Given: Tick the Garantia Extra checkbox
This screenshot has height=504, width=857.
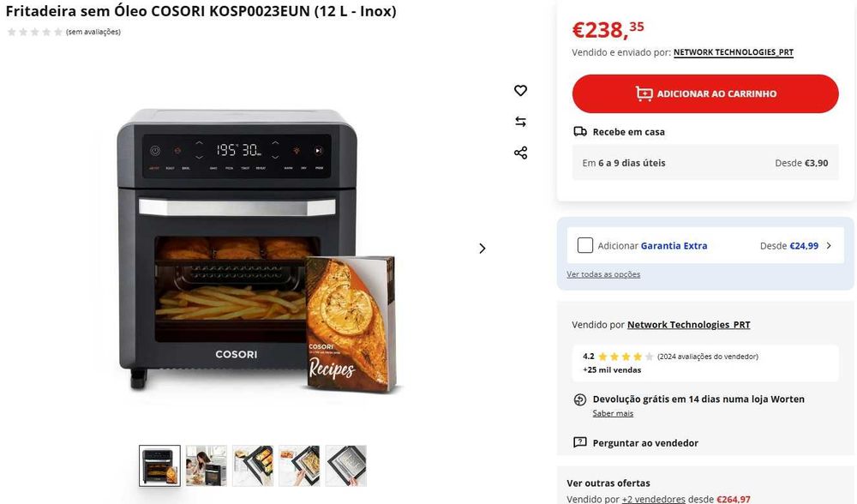Looking at the screenshot, I should pyautogui.click(x=584, y=245).
